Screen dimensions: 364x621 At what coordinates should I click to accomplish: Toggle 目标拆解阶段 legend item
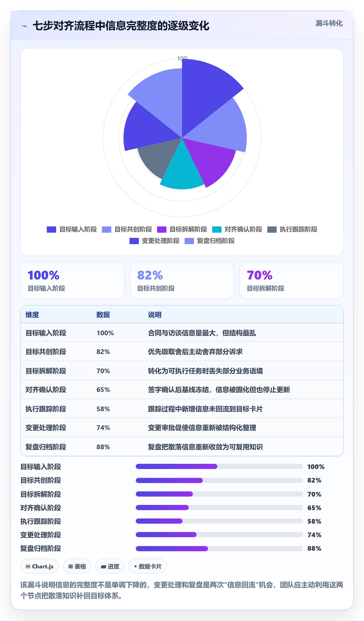tap(182, 229)
